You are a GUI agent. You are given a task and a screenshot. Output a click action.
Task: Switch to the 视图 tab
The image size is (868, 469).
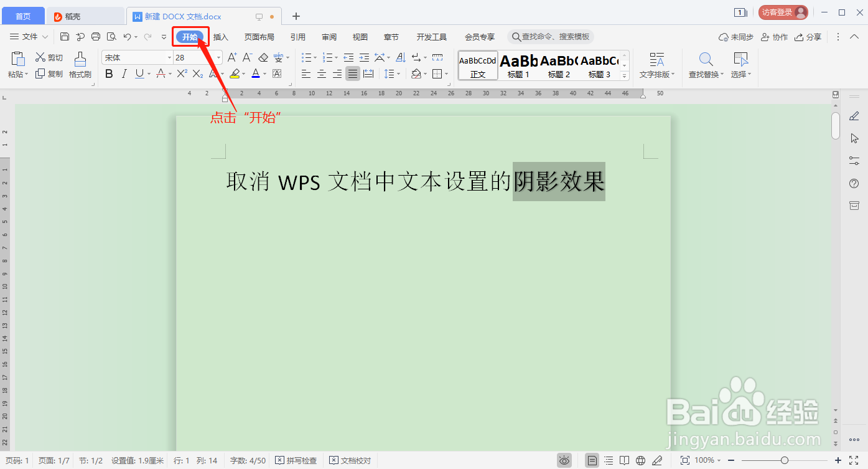point(360,37)
